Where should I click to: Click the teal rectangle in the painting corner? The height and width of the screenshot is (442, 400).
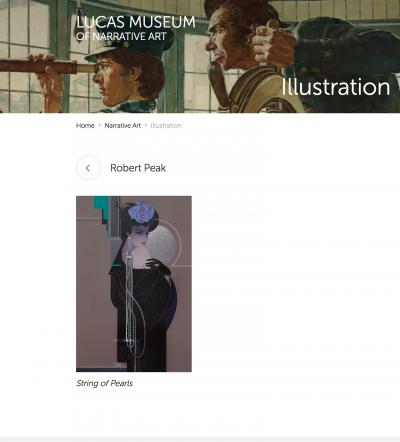click(101, 207)
